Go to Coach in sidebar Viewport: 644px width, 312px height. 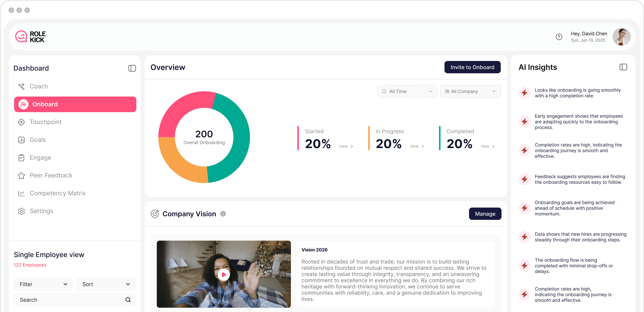click(39, 86)
